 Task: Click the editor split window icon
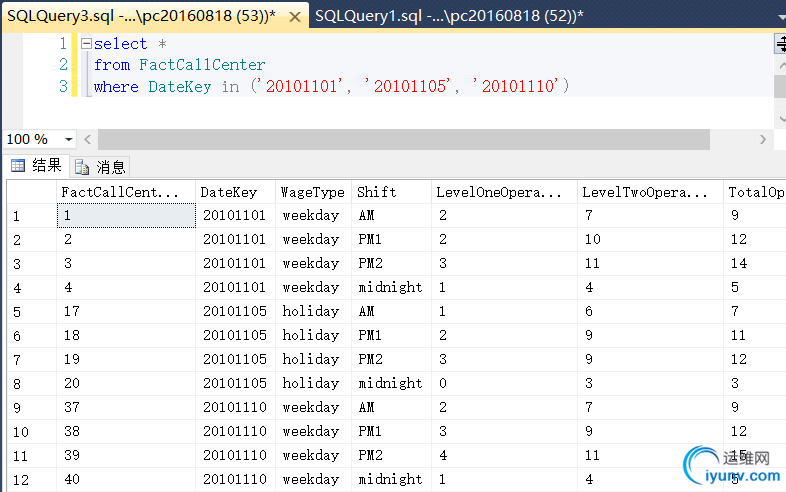coord(781,44)
